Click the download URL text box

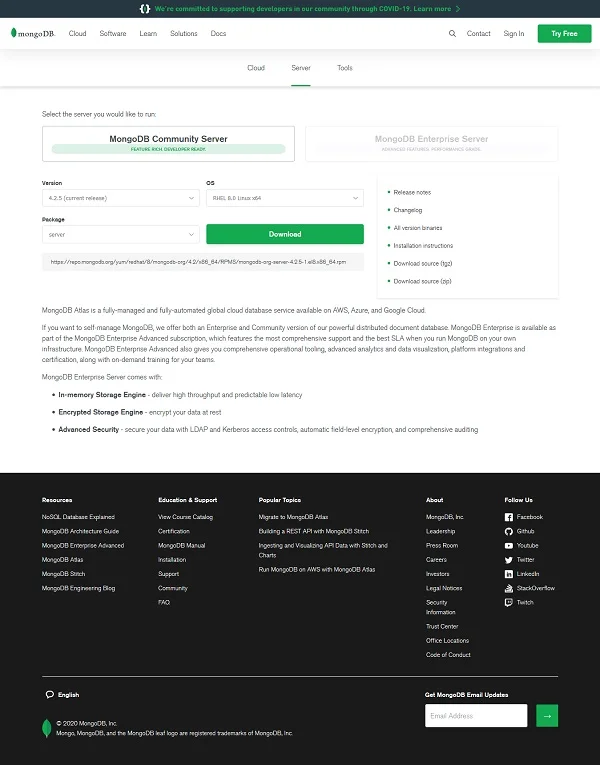tap(203, 262)
